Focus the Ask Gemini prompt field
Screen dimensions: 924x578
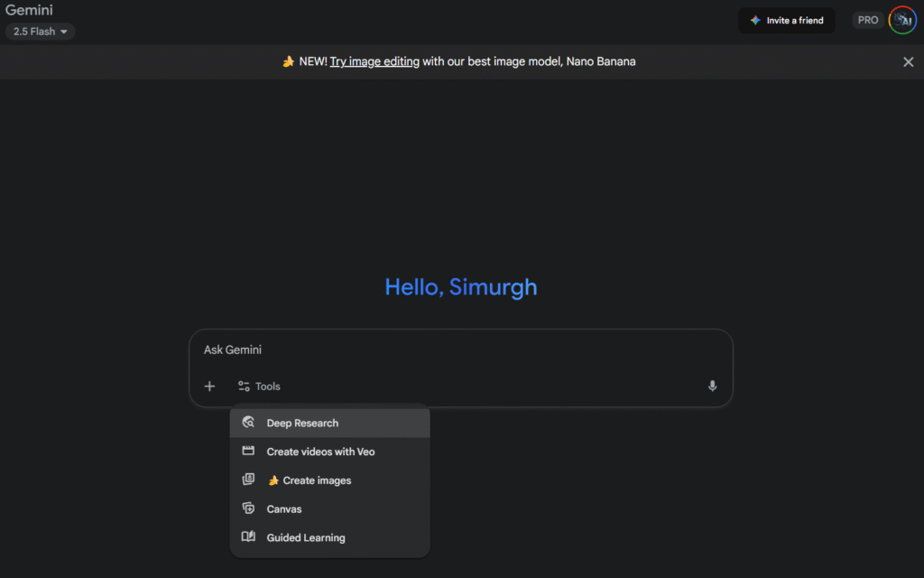click(x=460, y=350)
